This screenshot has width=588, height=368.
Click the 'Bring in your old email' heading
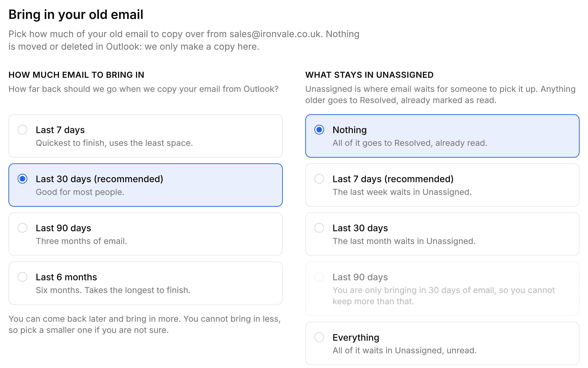click(x=76, y=15)
